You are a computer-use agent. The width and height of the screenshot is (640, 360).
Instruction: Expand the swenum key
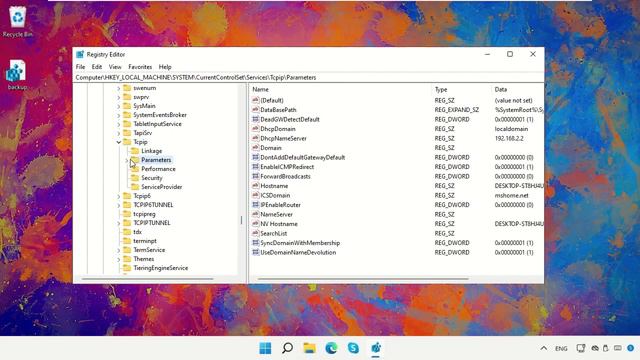(119, 88)
